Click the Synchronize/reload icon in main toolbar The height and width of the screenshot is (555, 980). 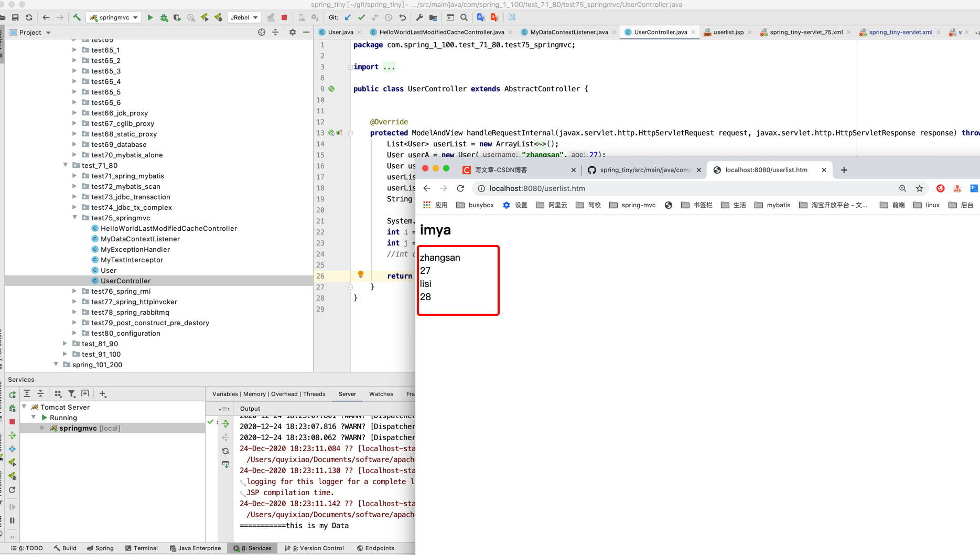[x=29, y=17]
